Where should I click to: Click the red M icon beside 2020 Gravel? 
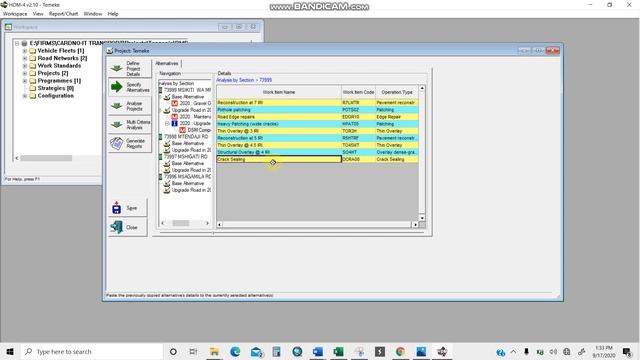click(175, 103)
